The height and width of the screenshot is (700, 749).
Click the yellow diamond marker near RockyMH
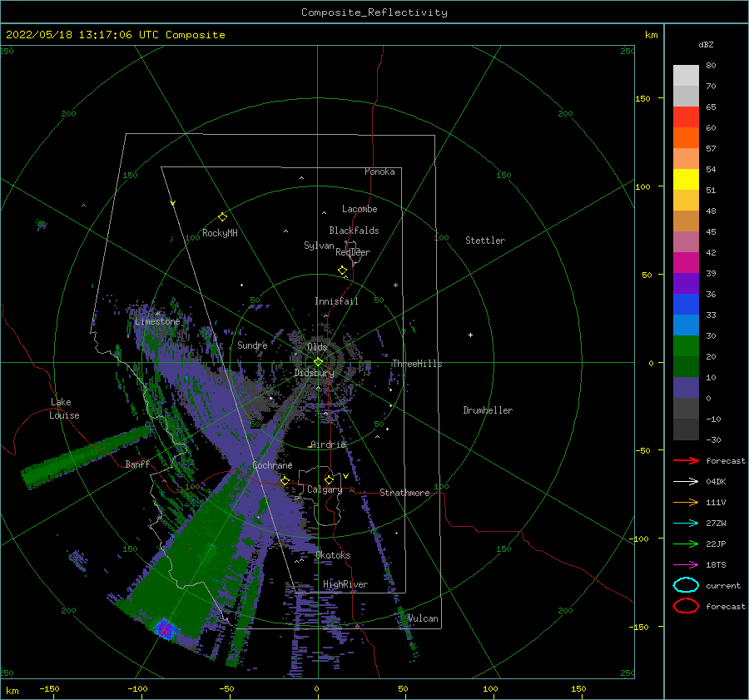pos(222,217)
